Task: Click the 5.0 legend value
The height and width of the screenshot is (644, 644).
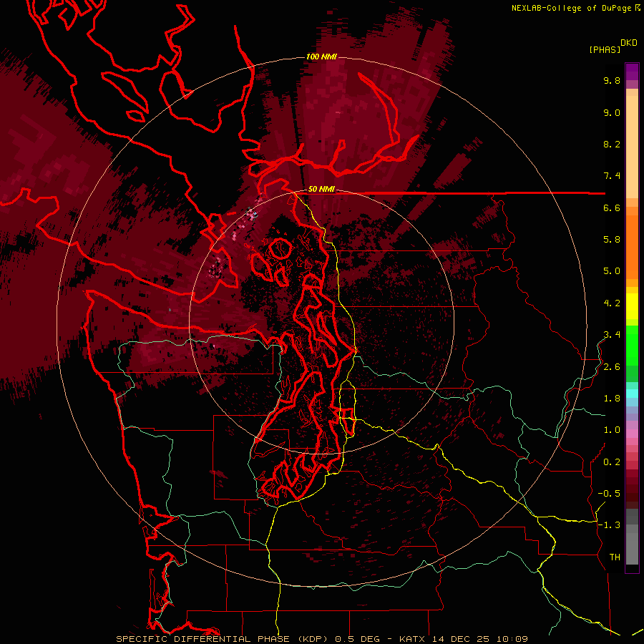Action: (x=612, y=271)
